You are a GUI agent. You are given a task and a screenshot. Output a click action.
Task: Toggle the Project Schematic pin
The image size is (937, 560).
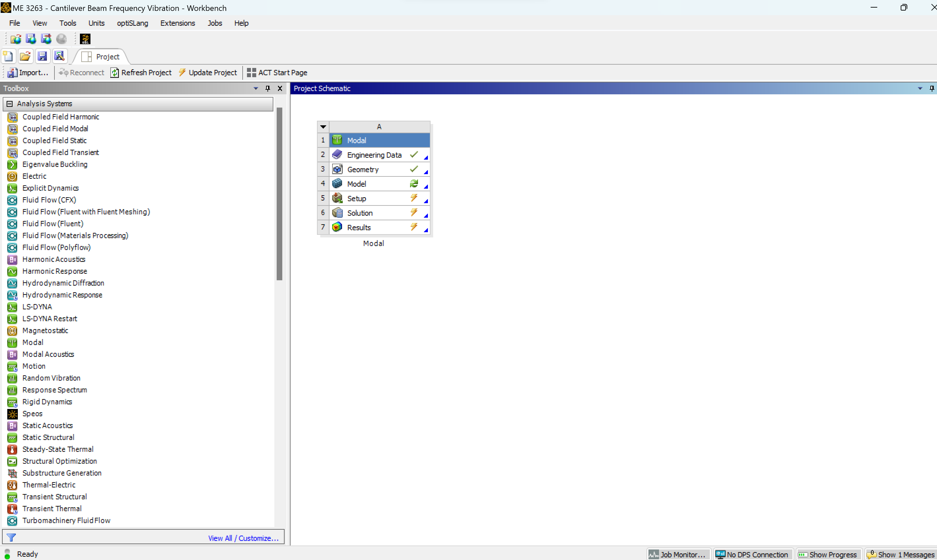pyautogui.click(x=932, y=88)
